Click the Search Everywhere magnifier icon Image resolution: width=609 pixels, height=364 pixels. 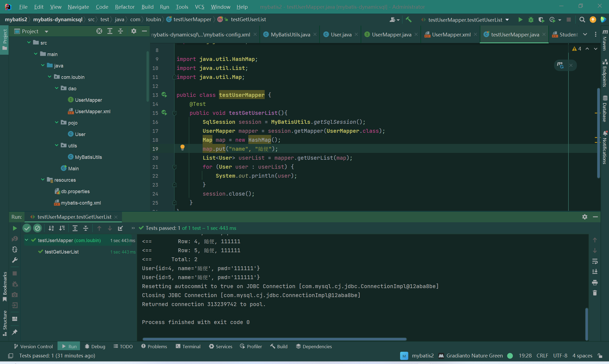pos(582,20)
